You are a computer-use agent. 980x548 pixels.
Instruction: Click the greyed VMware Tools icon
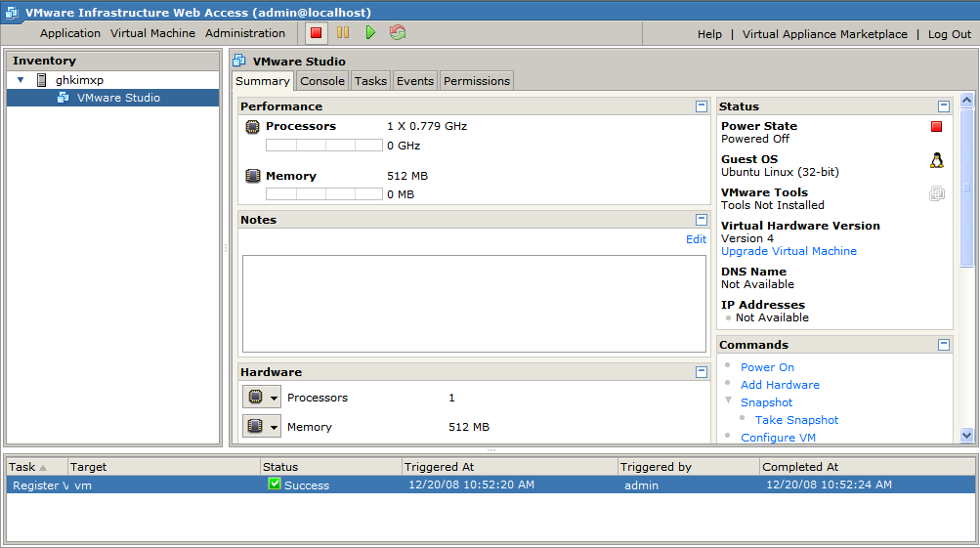tap(936, 193)
